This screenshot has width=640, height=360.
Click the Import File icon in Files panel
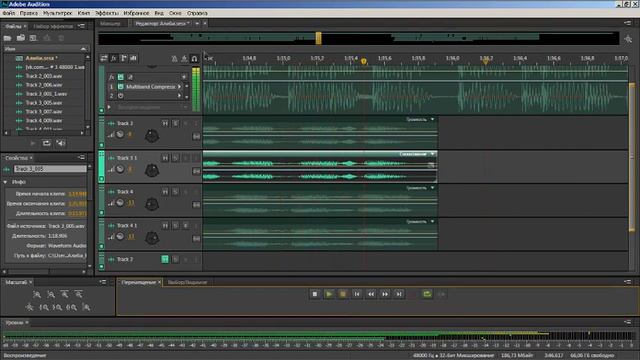[21, 38]
